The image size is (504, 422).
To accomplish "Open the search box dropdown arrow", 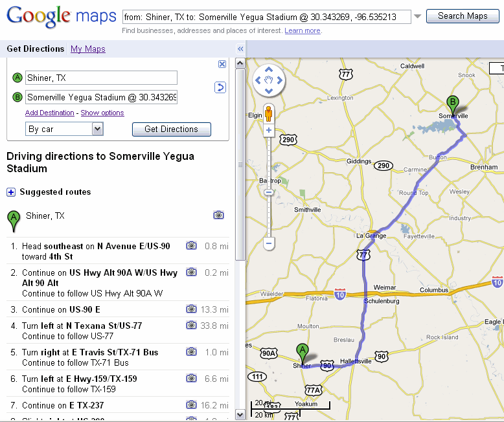I will coord(418,16).
